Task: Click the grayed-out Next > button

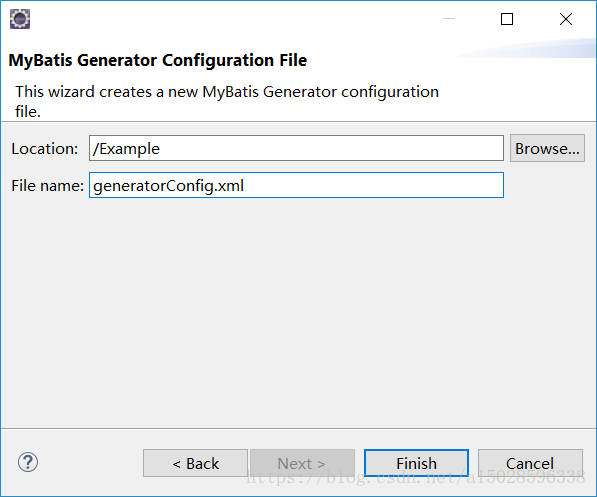Action: [302, 463]
